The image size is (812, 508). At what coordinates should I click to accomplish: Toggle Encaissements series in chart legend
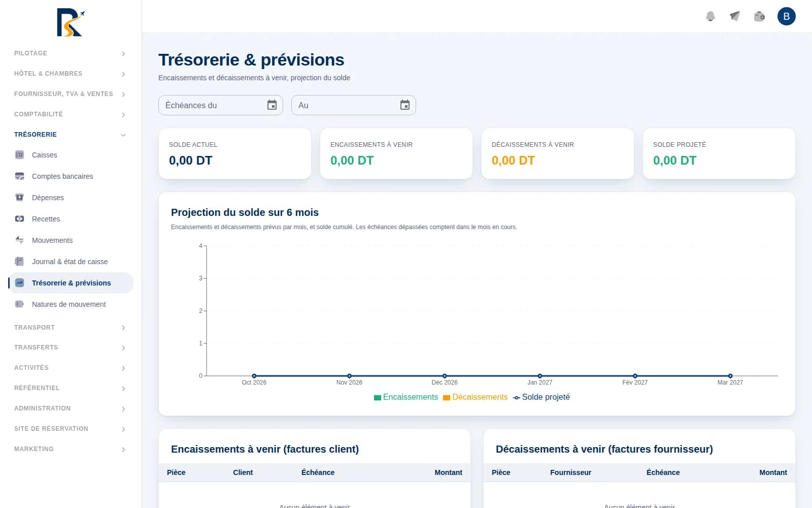point(405,397)
